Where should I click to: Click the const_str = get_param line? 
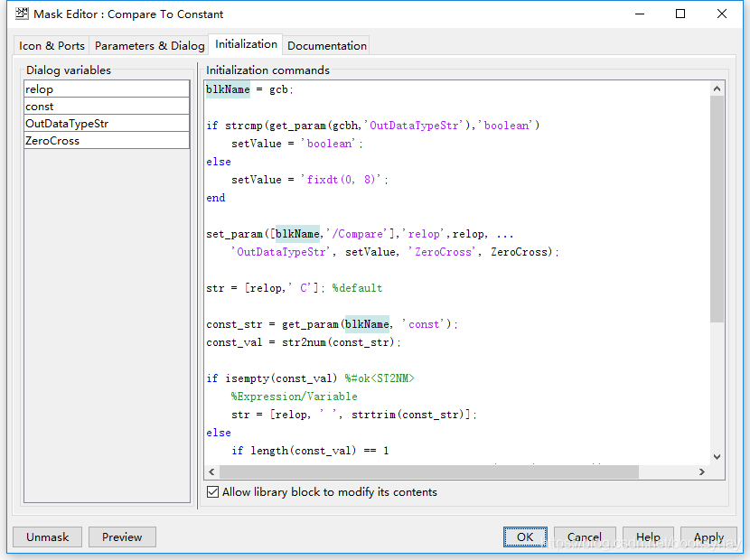coord(332,324)
